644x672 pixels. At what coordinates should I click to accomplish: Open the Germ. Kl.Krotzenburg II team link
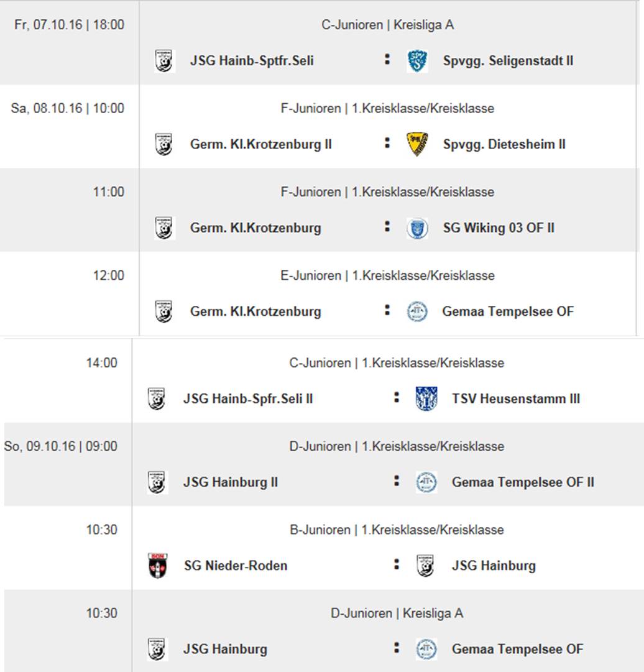point(260,144)
